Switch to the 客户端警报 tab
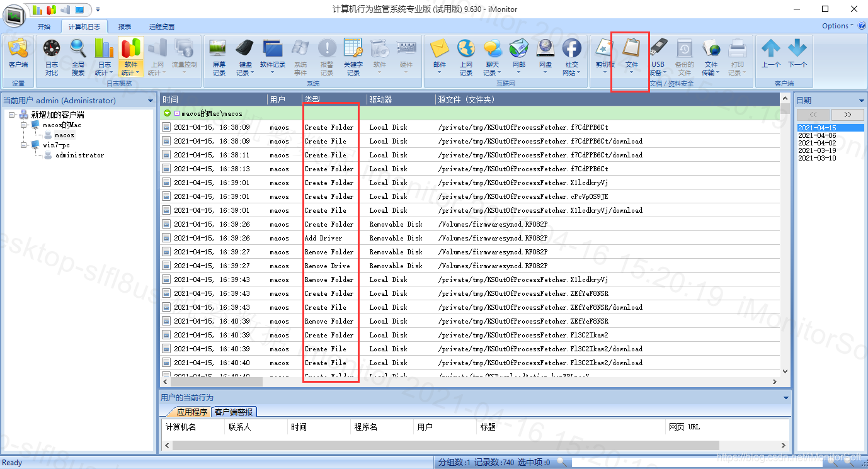 coord(234,412)
